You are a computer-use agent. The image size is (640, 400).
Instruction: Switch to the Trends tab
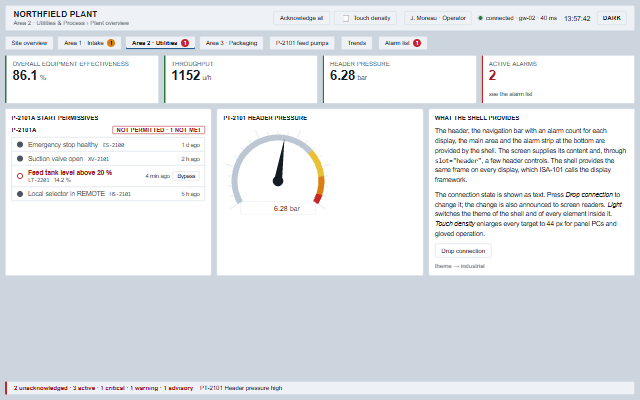[x=357, y=43]
